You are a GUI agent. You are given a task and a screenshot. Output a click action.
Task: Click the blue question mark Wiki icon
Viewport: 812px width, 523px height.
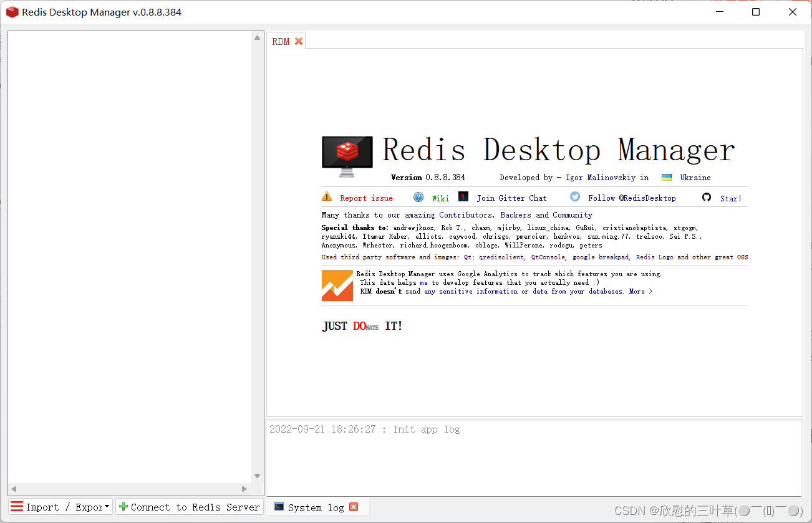tap(418, 197)
